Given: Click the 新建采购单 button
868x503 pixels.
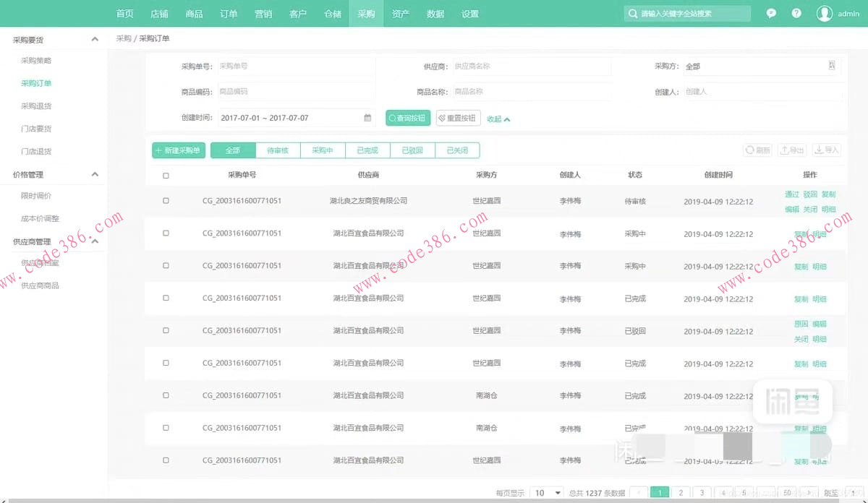Looking at the screenshot, I should coord(179,150).
